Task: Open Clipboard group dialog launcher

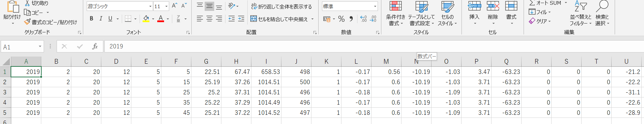Action: [79, 32]
